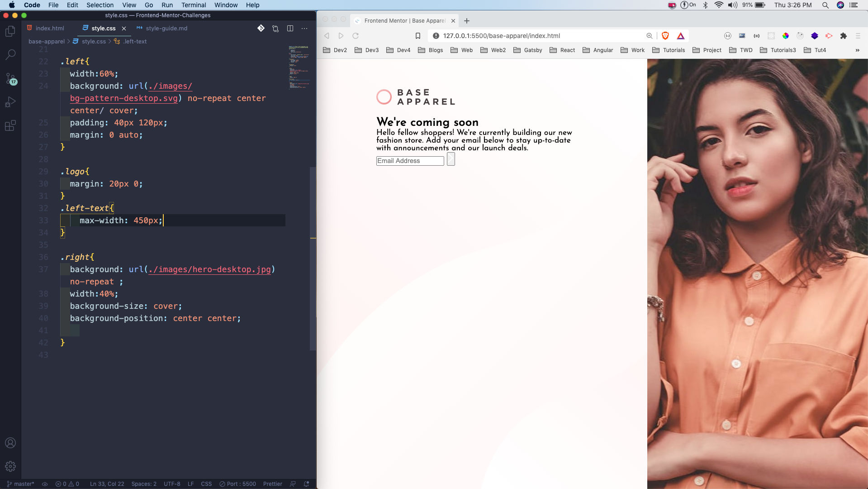Open the errors and warnings count
The height and width of the screenshot is (489, 868).
[67, 484]
